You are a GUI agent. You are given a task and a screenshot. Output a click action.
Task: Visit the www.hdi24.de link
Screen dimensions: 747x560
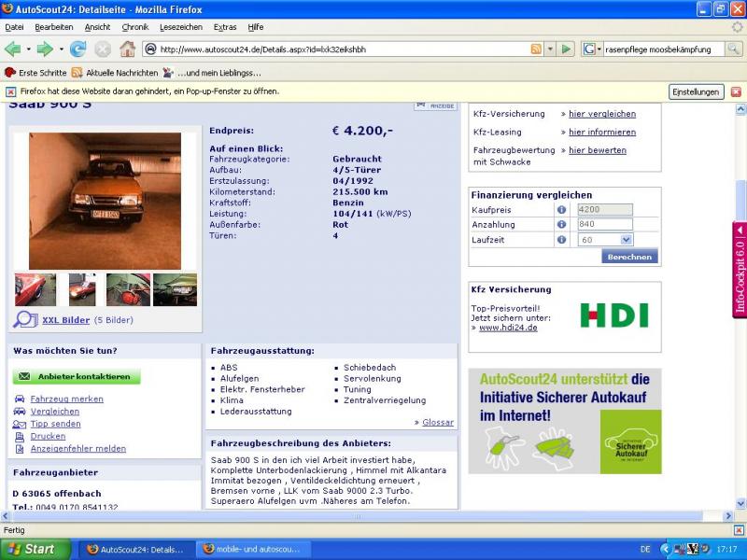coord(508,328)
